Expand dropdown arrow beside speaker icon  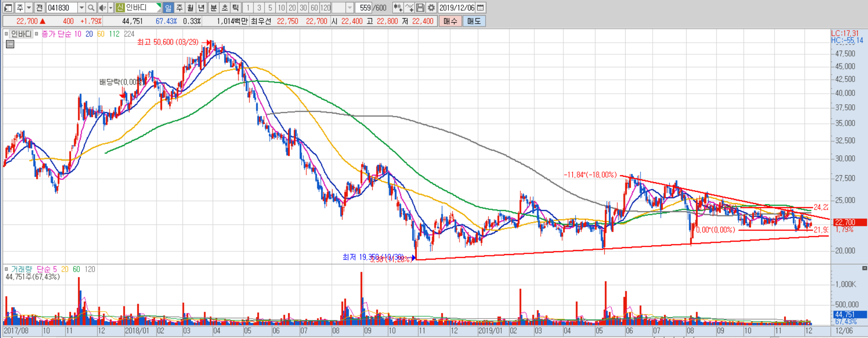coord(110,7)
